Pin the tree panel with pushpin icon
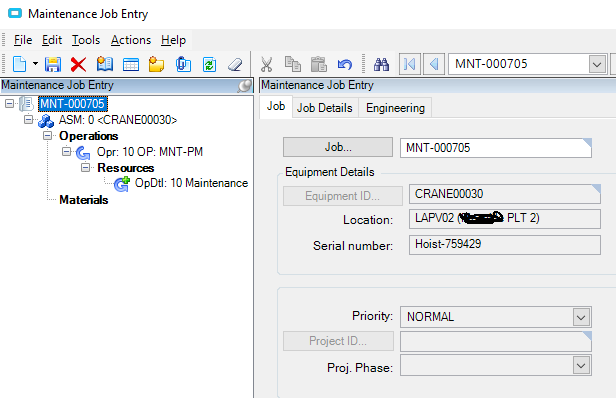The image size is (616, 398). (244, 86)
